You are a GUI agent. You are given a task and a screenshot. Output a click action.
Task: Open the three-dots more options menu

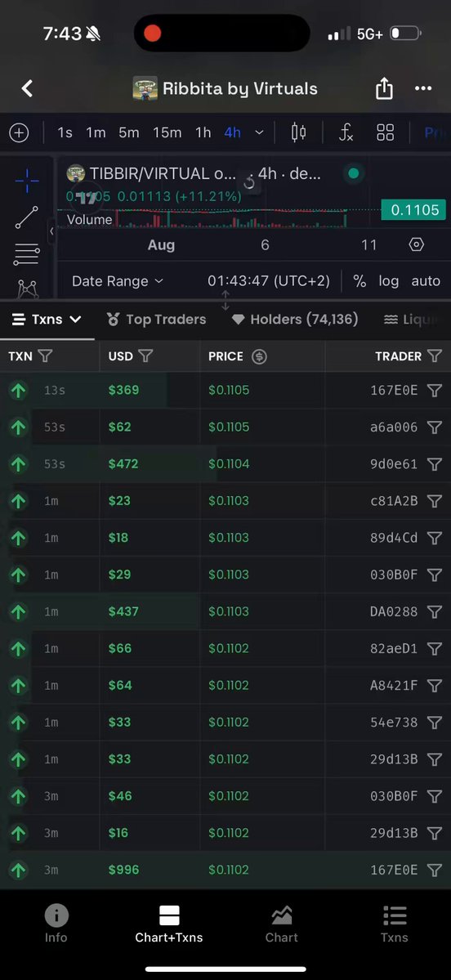coord(423,89)
